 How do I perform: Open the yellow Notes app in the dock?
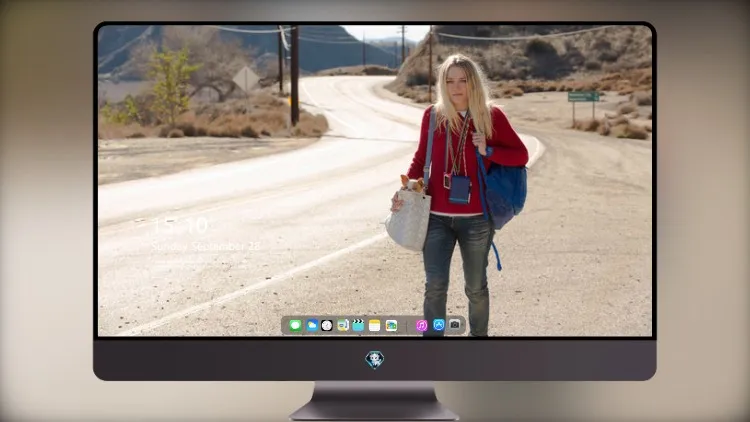click(375, 325)
